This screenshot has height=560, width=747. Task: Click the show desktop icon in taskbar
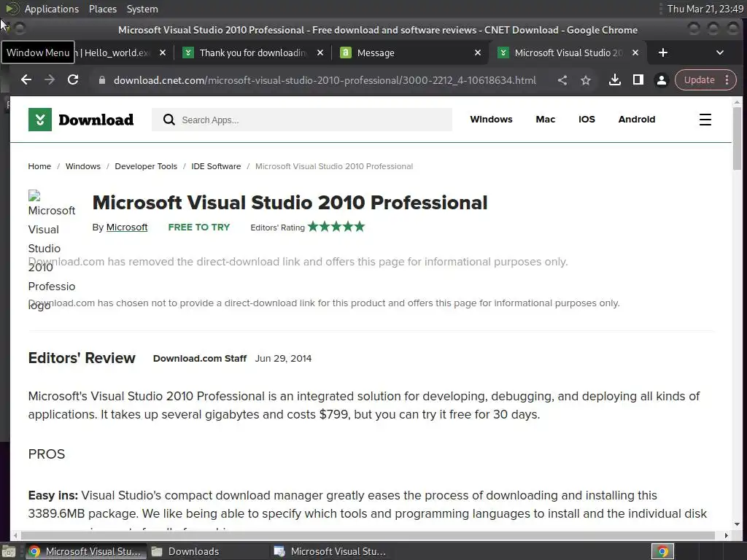(x=9, y=551)
